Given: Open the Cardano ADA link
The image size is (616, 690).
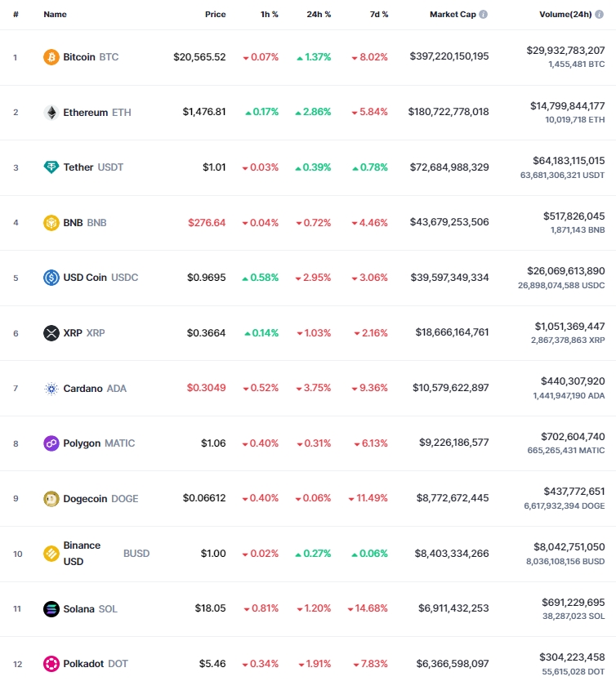Looking at the screenshot, I should [95, 389].
